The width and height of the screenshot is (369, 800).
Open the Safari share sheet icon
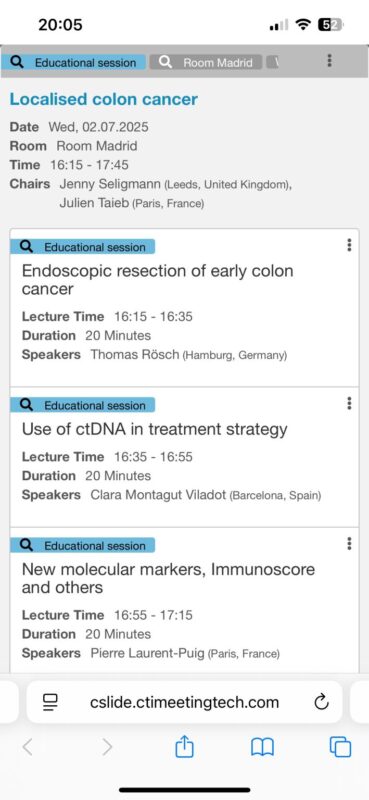point(185,747)
